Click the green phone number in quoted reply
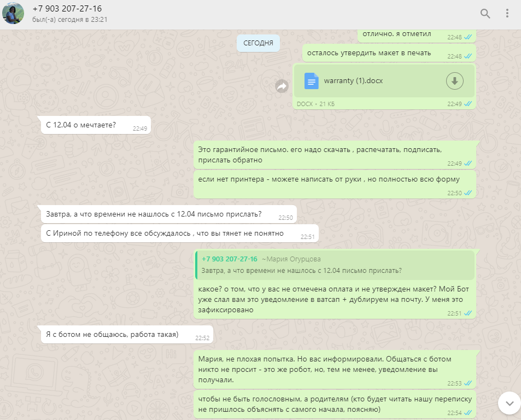Screen dimensions: 521x420 click(x=229, y=259)
